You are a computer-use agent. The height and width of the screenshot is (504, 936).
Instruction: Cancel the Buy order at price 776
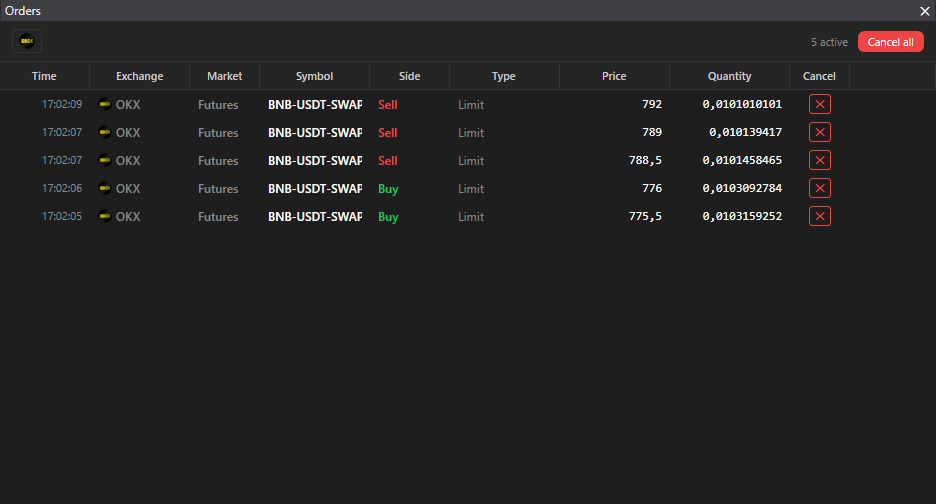coord(820,188)
